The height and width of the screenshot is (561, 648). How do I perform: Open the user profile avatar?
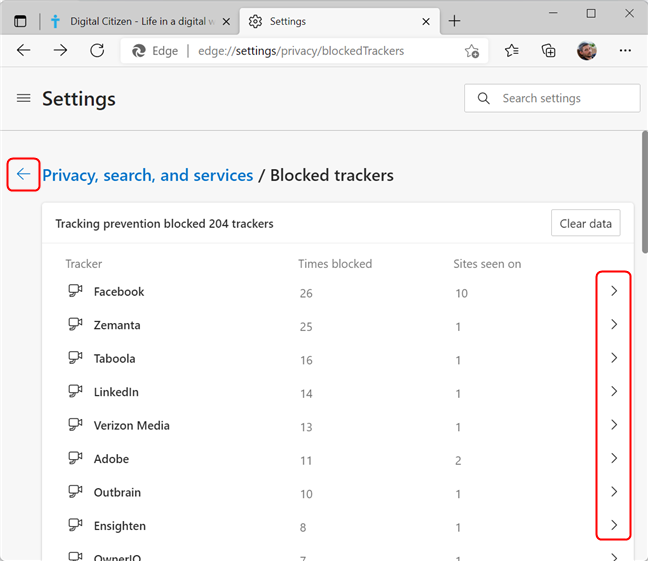[586, 50]
